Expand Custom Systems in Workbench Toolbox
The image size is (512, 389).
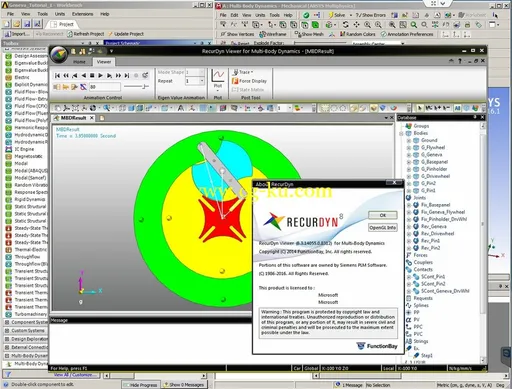(x=7, y=331)
